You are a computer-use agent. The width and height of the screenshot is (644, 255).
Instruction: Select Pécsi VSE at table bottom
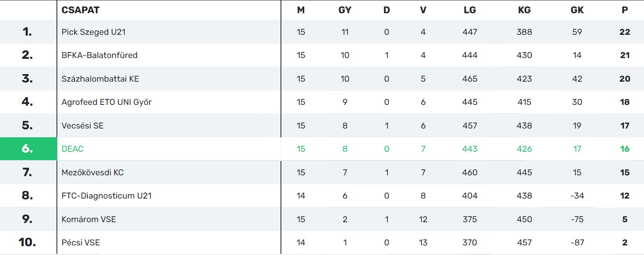(x=81, y=243)
